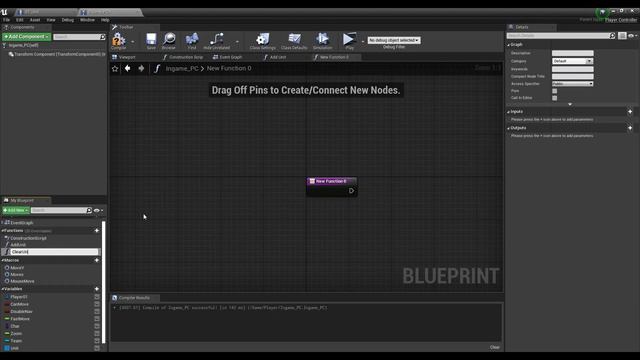
Task: Click the Add New button in My Blueprint
Action: 16,210
